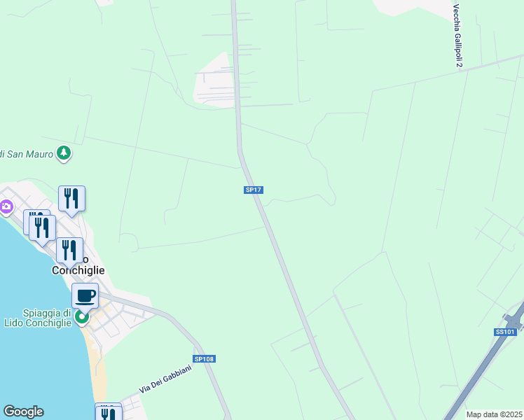Click the San Mauro park tree marker

64,153
